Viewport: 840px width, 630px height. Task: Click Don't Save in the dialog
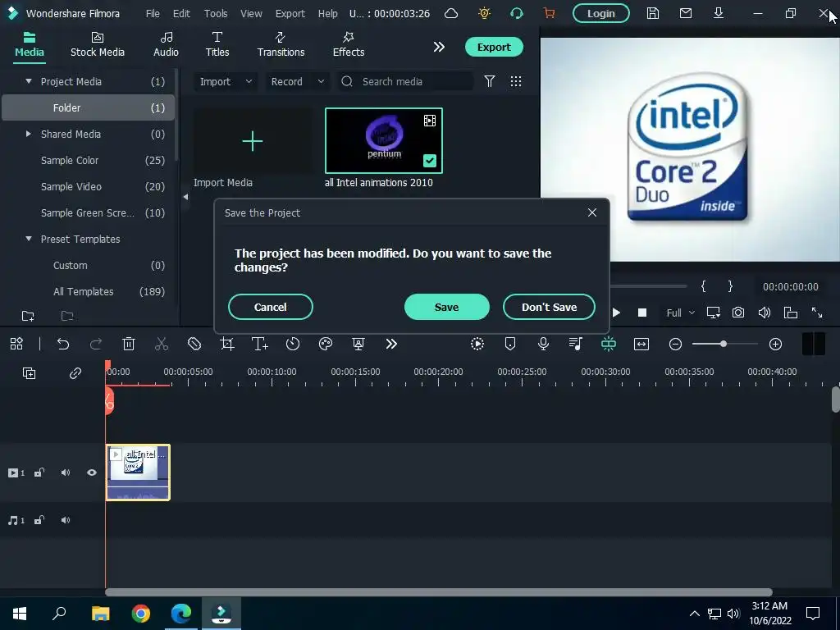pos(549,307)
